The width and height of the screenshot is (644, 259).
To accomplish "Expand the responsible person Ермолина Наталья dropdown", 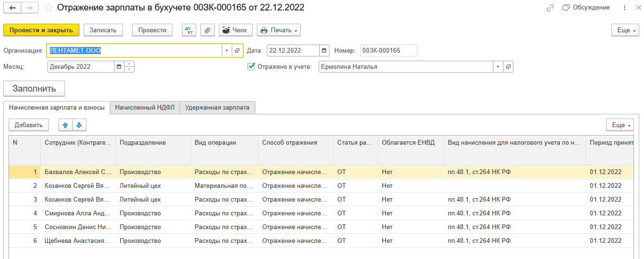I will click(x=498, y=67).
